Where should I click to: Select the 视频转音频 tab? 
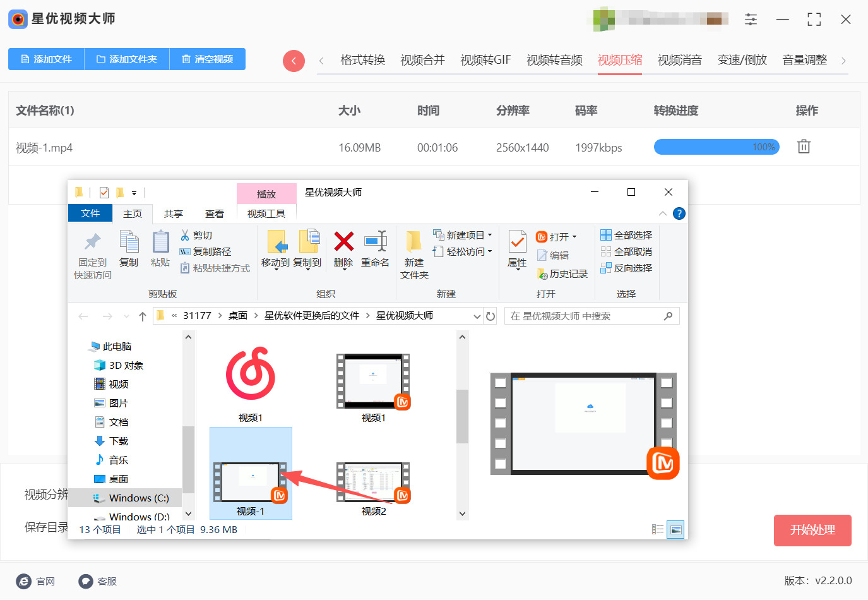pyautogui.click(x=555, y=60)
